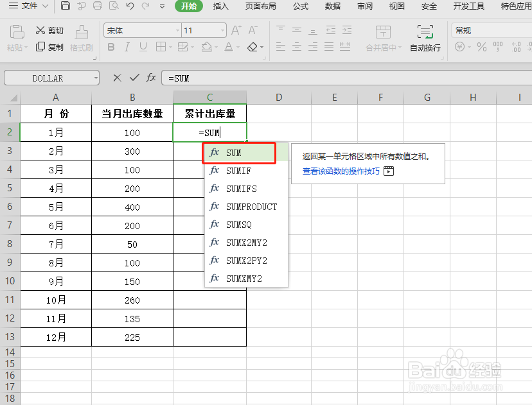Cancel formula entry with the X

point(117,78)
